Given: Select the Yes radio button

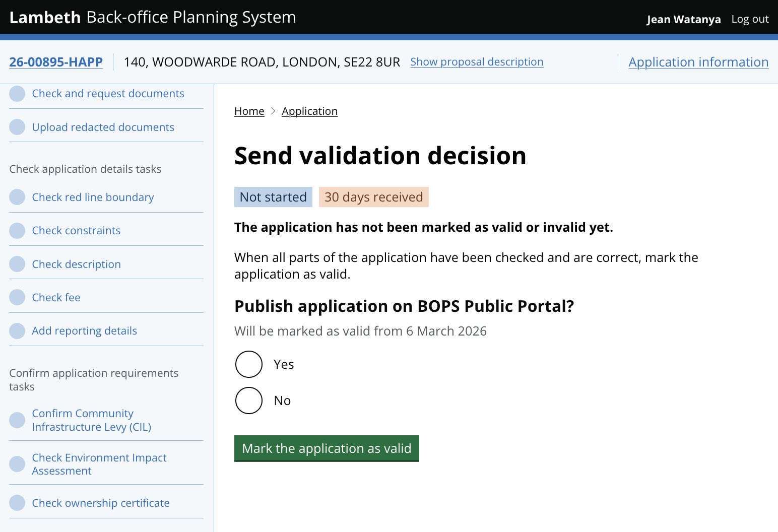Looking at the screenshot, I should [x=248, y=364].
